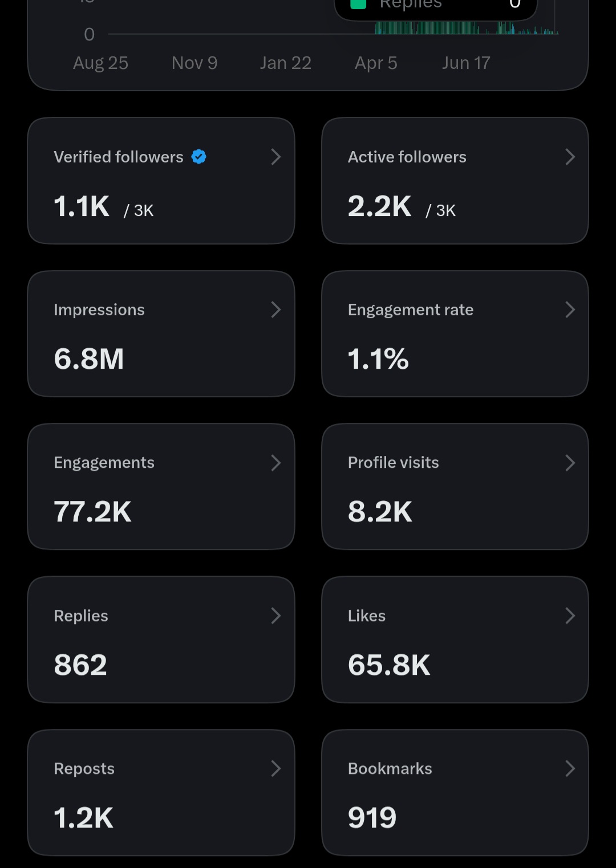The height and width of the screenshot is (868, 616).
Task: Tap the Bookmarks card chevron
Action: click(570, 768)
